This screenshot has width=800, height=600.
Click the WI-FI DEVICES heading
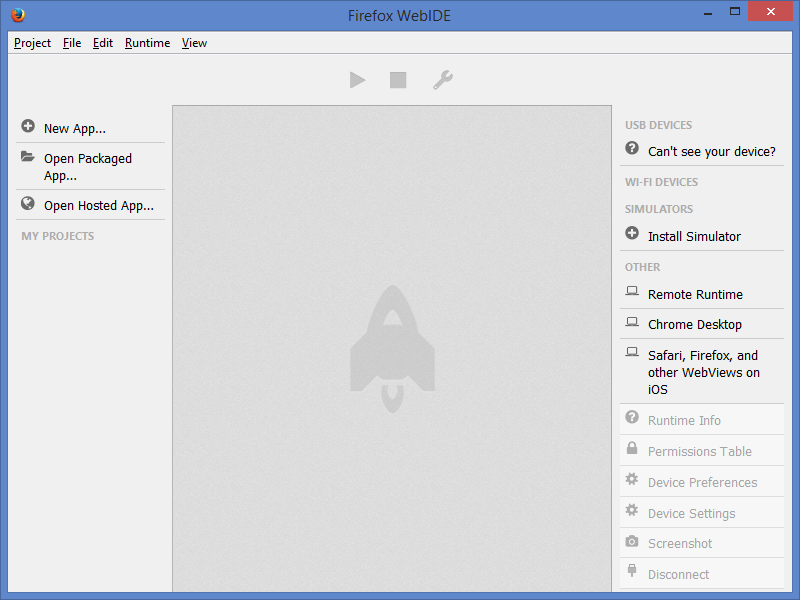coord(661,182)
